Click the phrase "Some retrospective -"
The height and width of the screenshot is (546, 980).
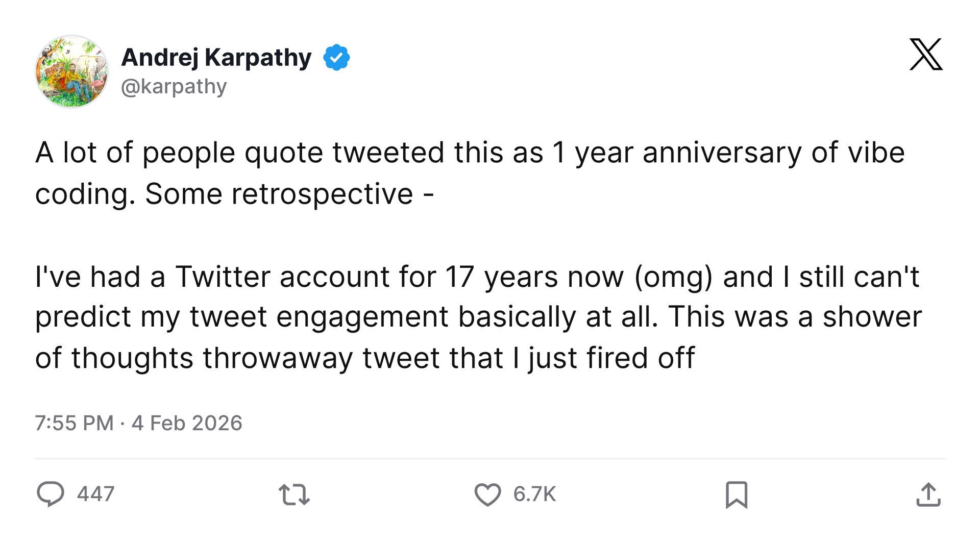point(289,194)
